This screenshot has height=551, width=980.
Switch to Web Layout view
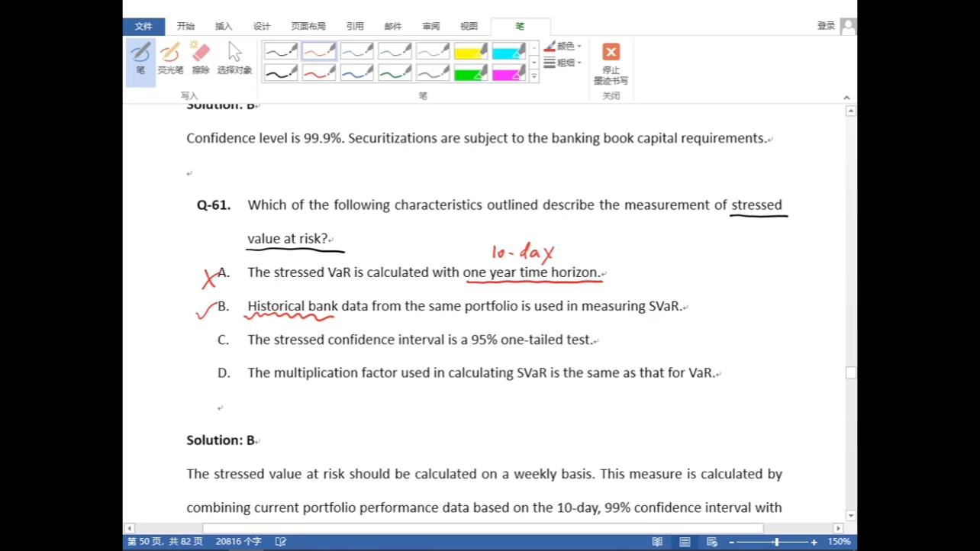712,542
